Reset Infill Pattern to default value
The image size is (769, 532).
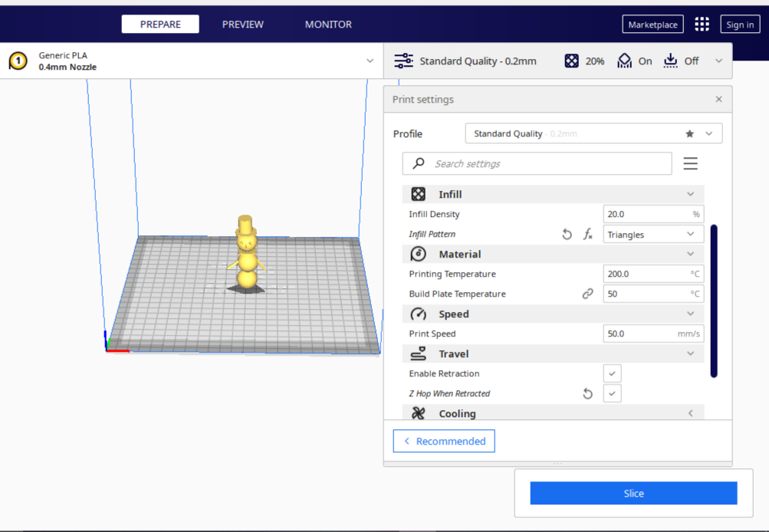[x=567, y=235]
